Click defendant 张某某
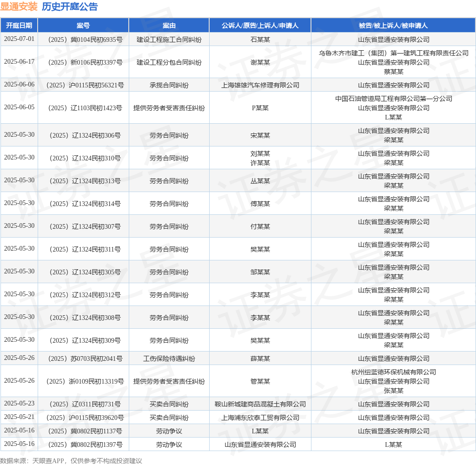 coord(393,391)
